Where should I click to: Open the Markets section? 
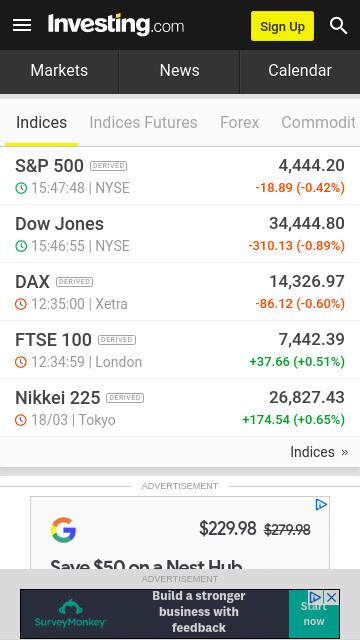tap(59, 71)
